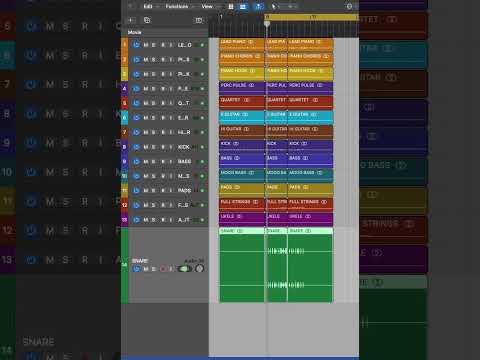Screen dimensions: 480x360
Task: Toggle power button on track 12
Action: [136, 205]
